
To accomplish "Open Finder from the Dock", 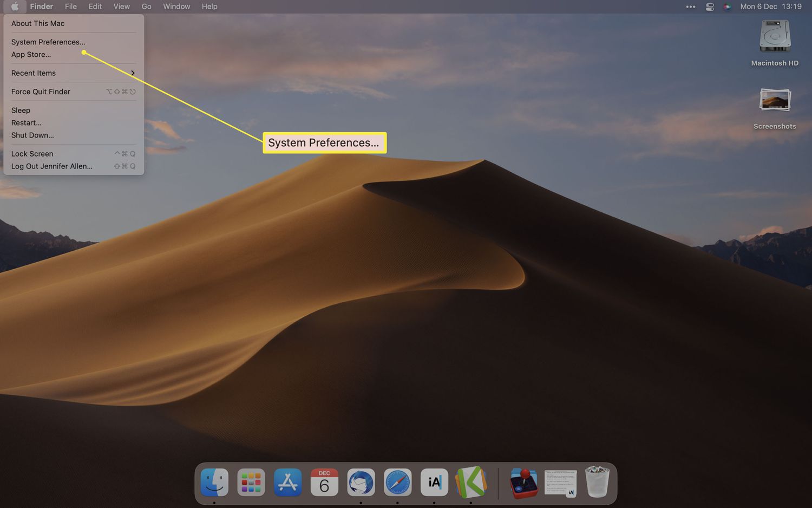I will (214, 482).
